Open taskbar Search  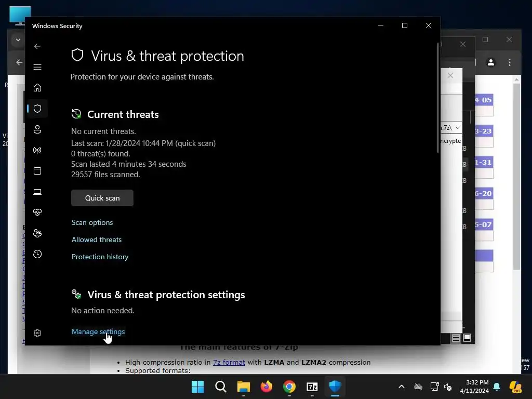pyautogui.click(x=220, y=387)
